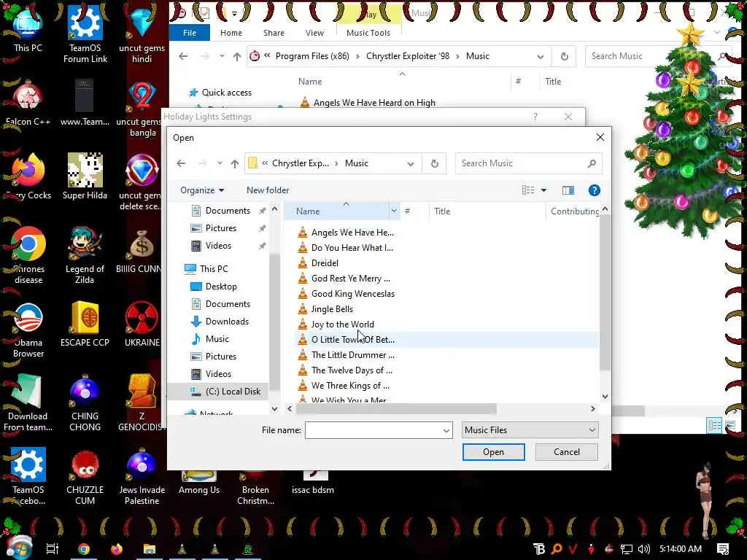Screen dimensions: 747x560
Task: Select Good King Wenceslas file
Action: click(x=353, y=294)
